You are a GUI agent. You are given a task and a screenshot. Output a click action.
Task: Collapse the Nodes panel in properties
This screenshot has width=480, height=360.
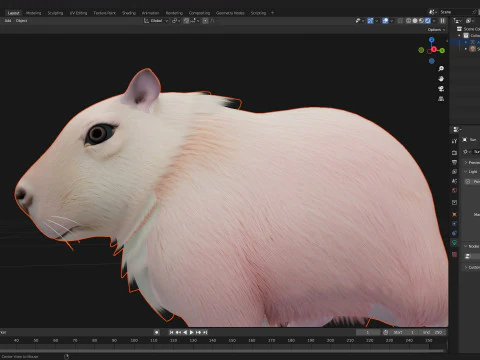point(466,246)
